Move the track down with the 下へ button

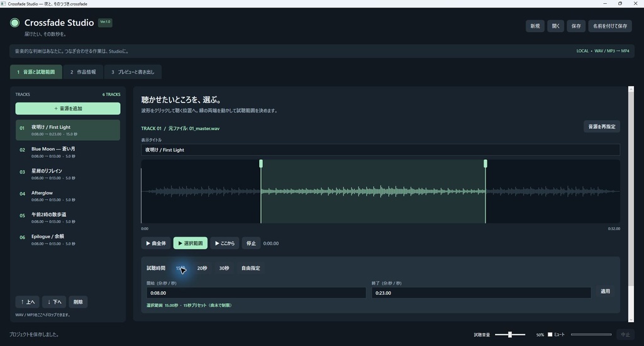click(x=54, y=302)
